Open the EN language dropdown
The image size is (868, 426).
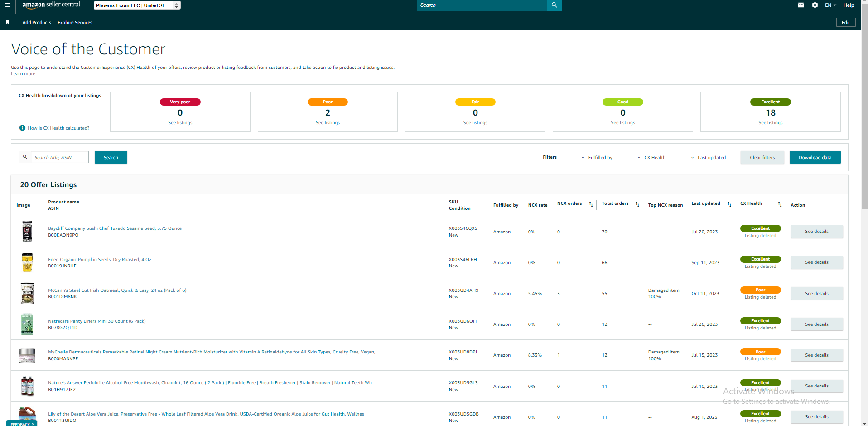coord(830,5)
